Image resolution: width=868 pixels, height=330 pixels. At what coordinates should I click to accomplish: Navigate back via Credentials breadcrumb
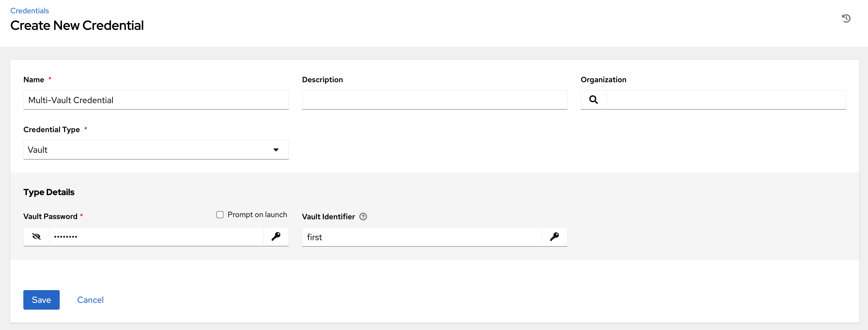29,11
